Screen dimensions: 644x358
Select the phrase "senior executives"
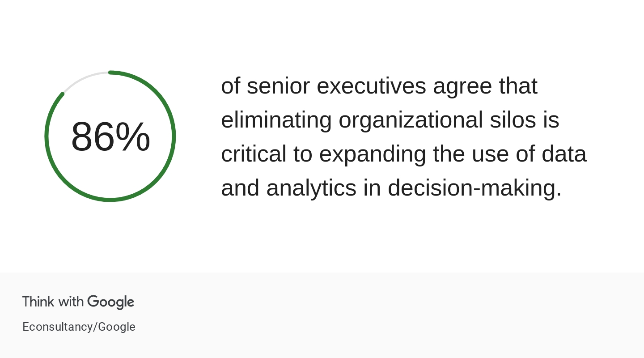tap(336, 86)
